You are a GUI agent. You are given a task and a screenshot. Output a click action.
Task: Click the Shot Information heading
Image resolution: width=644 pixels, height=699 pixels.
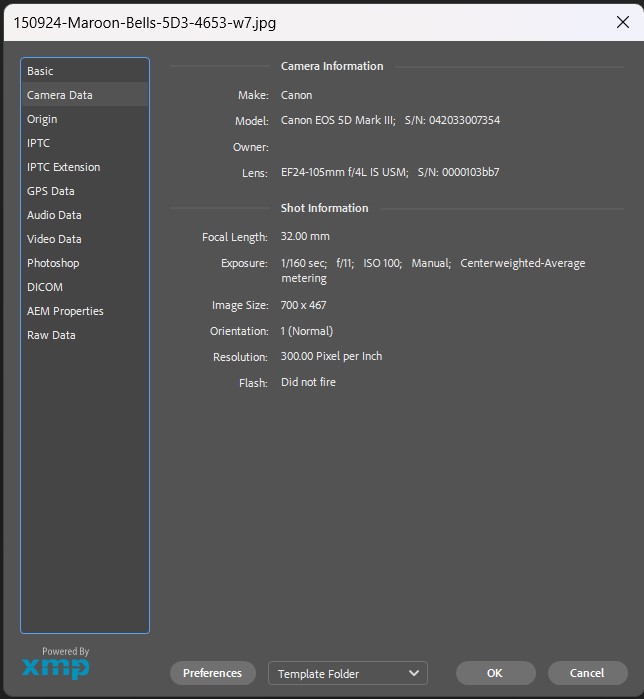(x=324, y=208)
